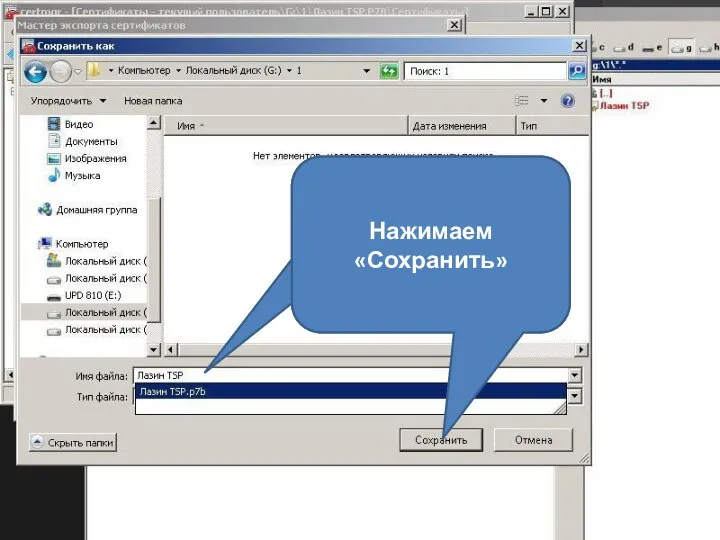The height and width of the screenshot is (540, 720).
Task: Click the green refresh button
Action: pyautogui.click(x=389, y=71)
